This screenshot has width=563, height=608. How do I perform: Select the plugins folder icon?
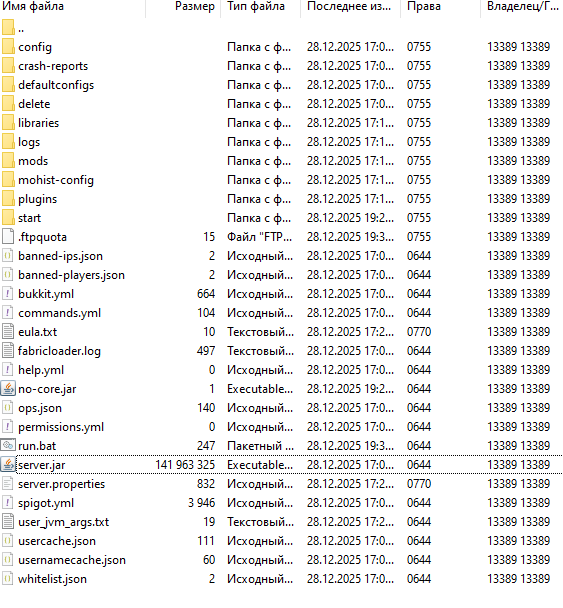(8, 198)
